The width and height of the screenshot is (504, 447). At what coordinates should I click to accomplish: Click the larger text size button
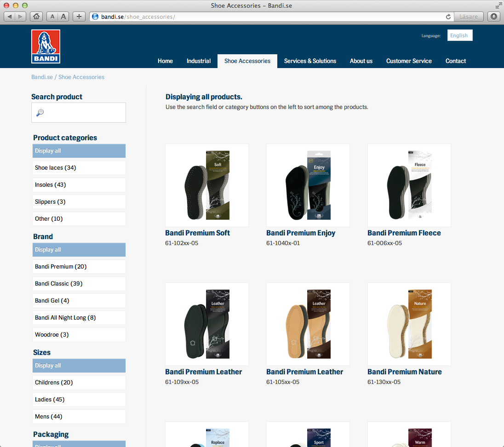(x=64, y=17)
